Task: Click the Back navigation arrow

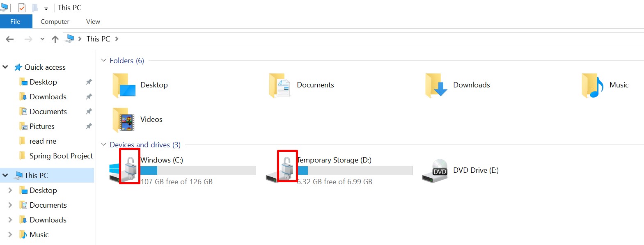Action: pos(10,39)
